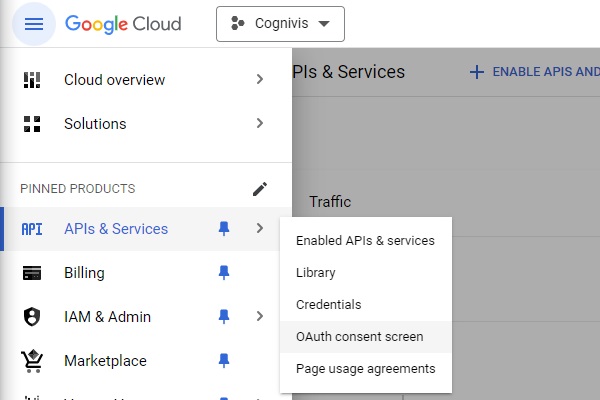The width and height of the screenshot is (600, 400).
Task: Open Credentials from the submenu
Action: [328, 305]
